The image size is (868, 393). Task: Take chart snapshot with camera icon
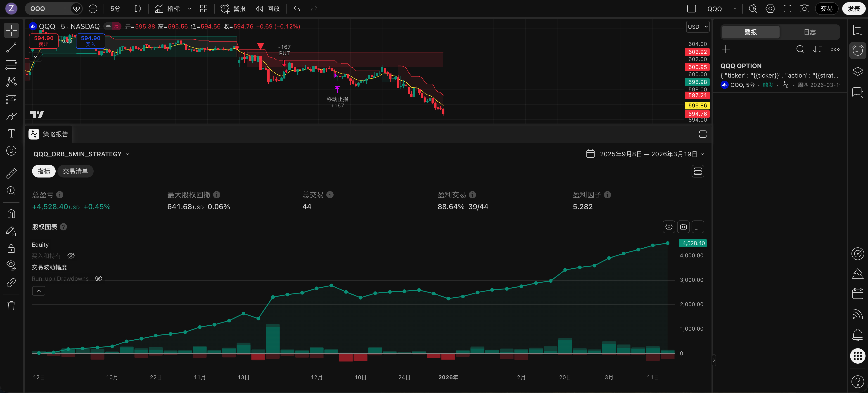tap(804, 9)
